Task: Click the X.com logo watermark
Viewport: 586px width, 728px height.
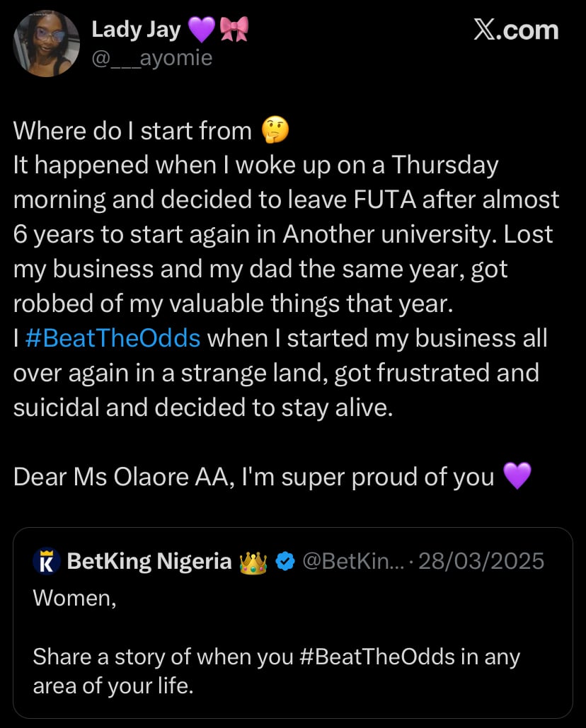Action: coord(515,30)
